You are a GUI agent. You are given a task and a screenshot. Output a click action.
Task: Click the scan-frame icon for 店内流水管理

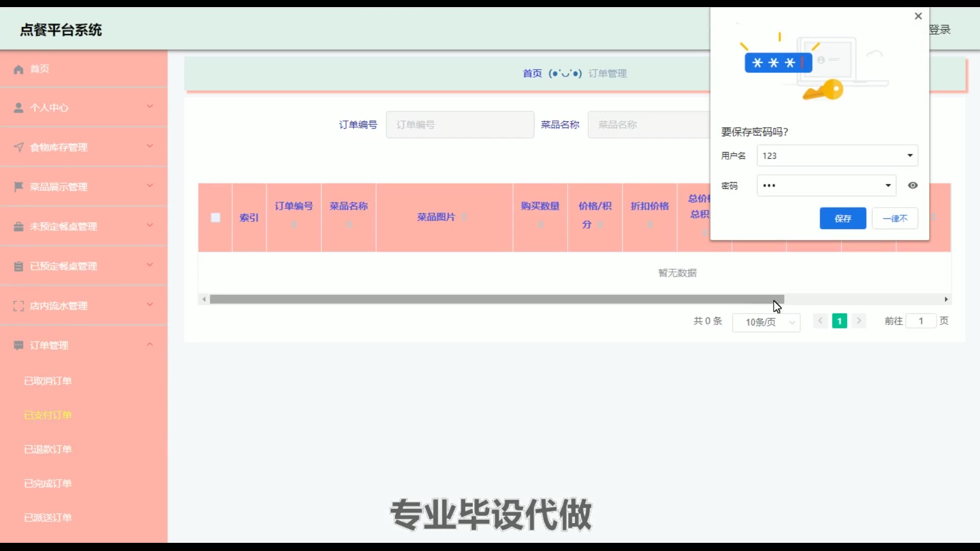click(19, 306)
